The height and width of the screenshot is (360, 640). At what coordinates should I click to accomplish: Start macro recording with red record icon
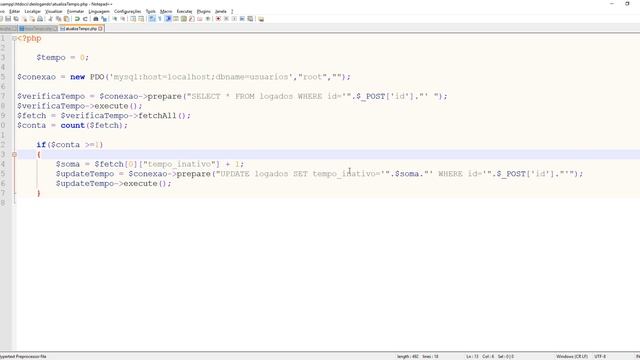pyautogui.click(x=218, y=19)
